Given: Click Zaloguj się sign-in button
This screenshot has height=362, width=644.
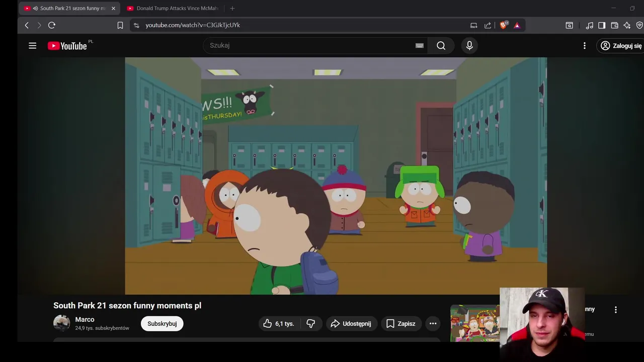Looking at the screenshot, I should (620, 46).
